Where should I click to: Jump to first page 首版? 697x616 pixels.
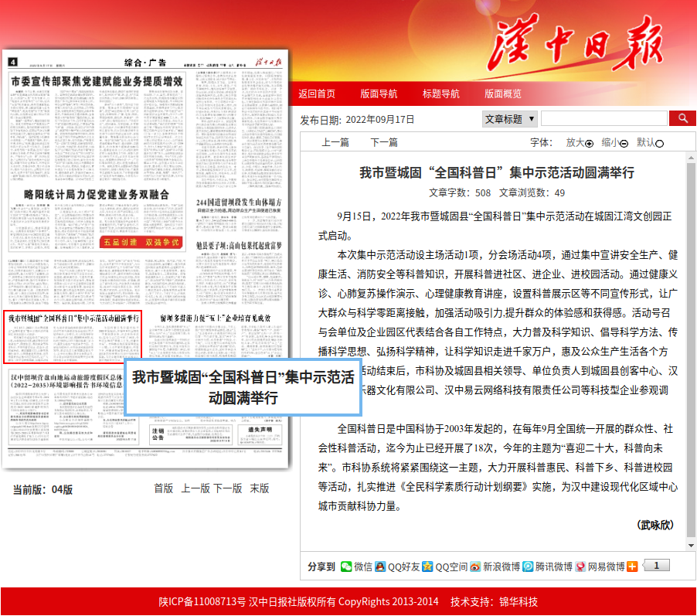pos(164,488)
